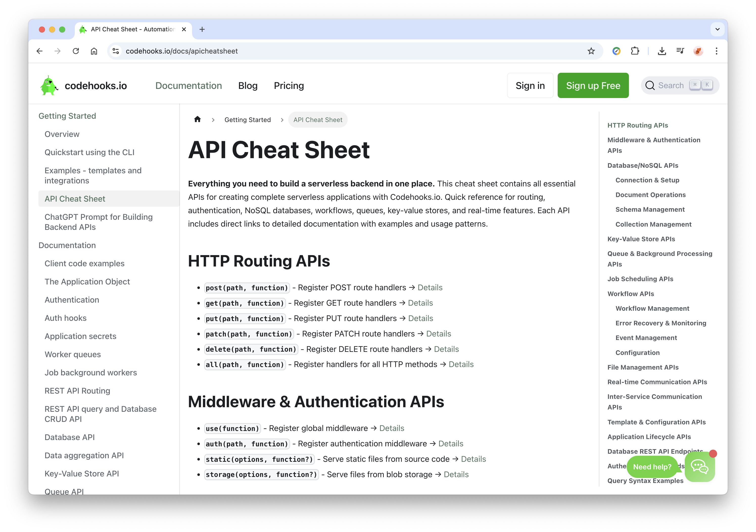Open the Chrome three-dot menu
The height and width of the screenshot is (532, 756).
point(716,51)
